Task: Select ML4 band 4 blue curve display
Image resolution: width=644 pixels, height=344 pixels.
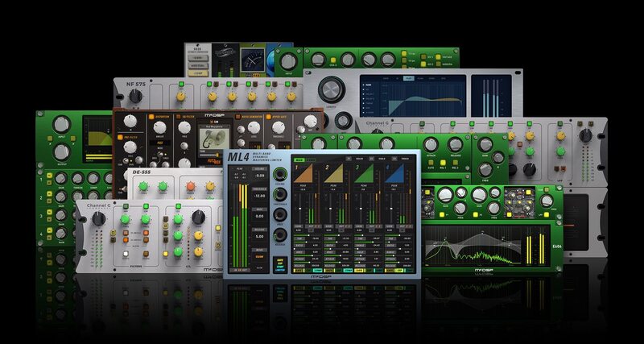Action: point(395,173)
